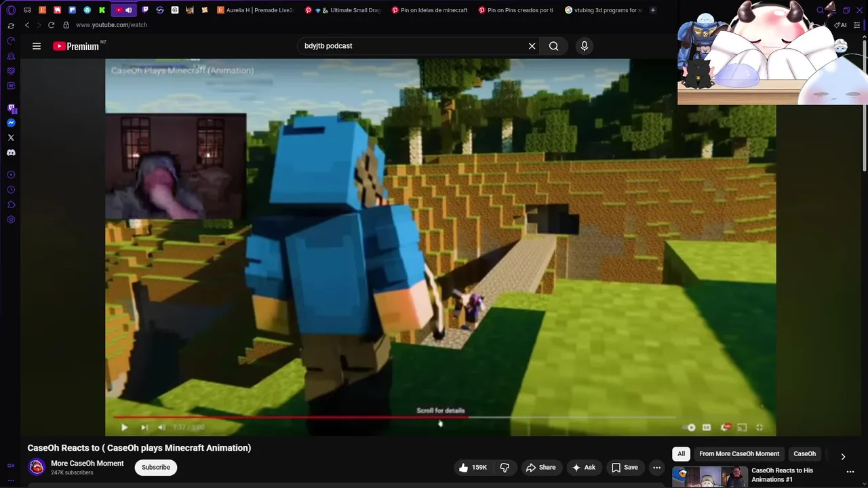Switch to miniplayer or theater mode
868x488 pixels.
coord(742,427)
